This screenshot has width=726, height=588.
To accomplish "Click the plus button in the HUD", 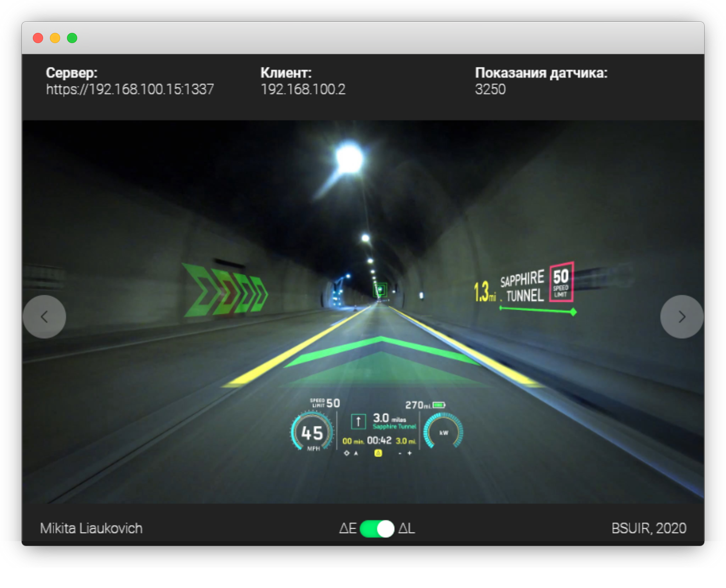I will point(409,454).
